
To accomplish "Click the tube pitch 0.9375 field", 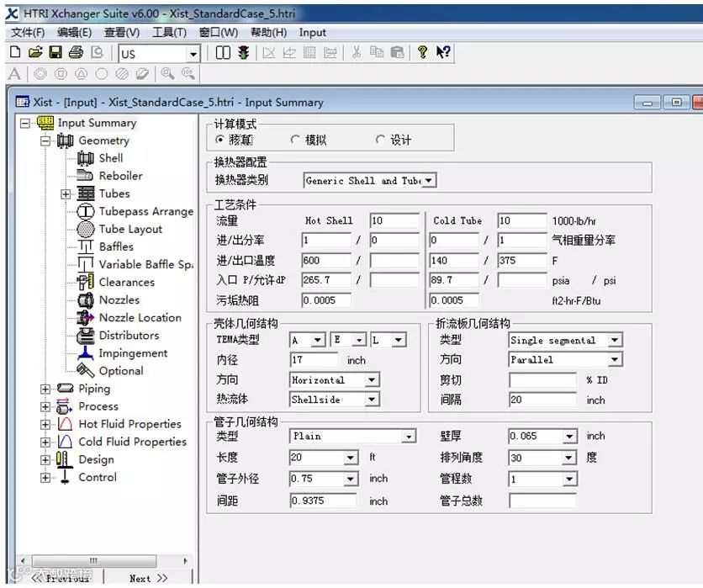I will 323,501.
